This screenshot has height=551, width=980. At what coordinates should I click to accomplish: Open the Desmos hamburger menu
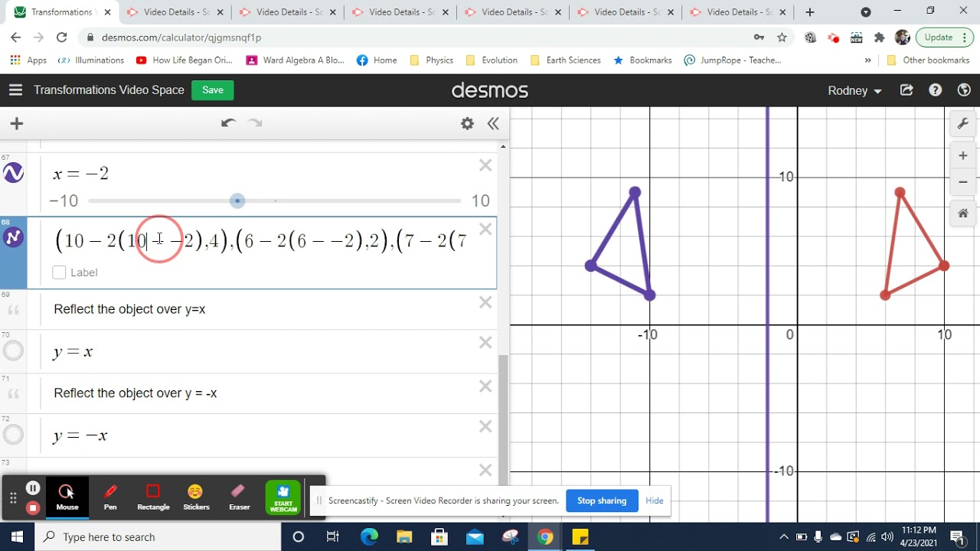(15, 90)
